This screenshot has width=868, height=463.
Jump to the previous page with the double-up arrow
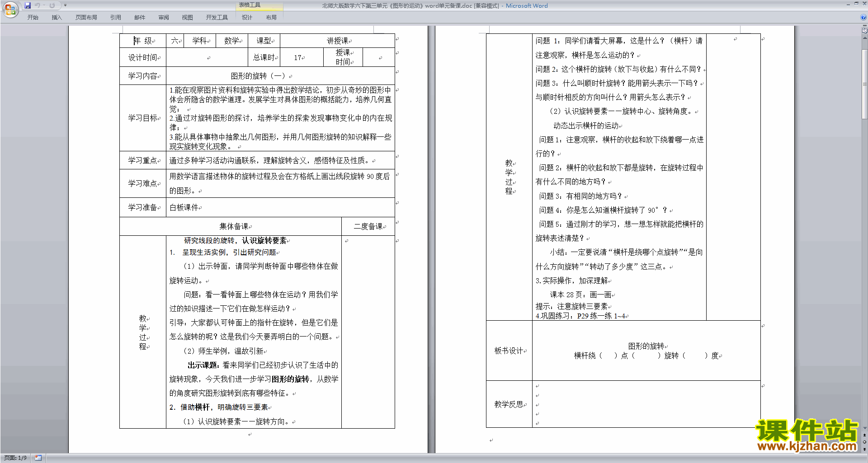(865, 435)
